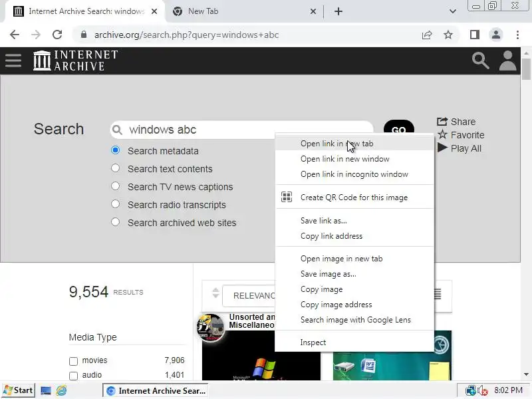View site information padlock icon

(x=84, y=35)
